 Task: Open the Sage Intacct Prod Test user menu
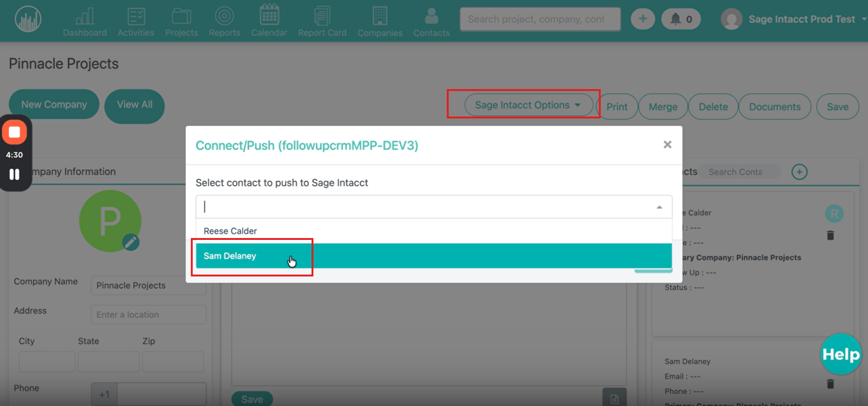(801, 19)
